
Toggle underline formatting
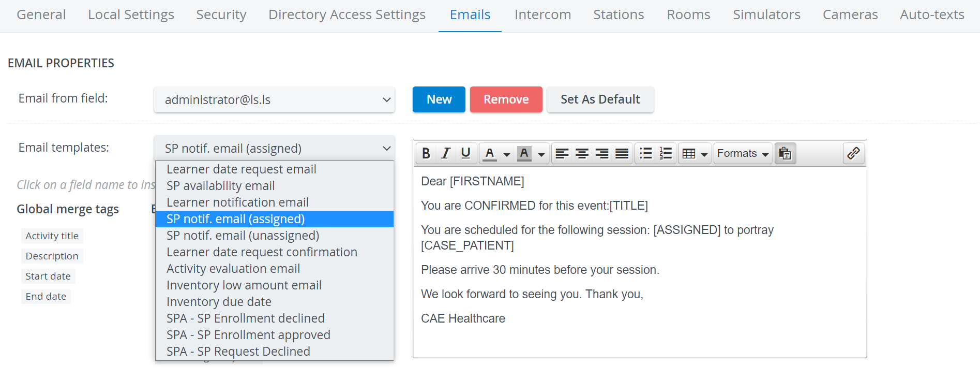465,153
